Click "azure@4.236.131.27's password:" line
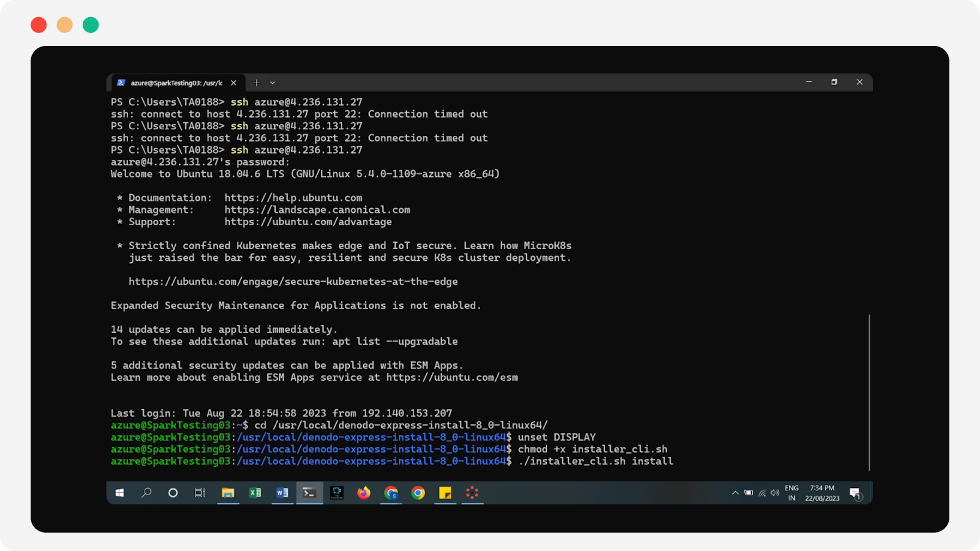980x551 pixels. click(200, 162)
